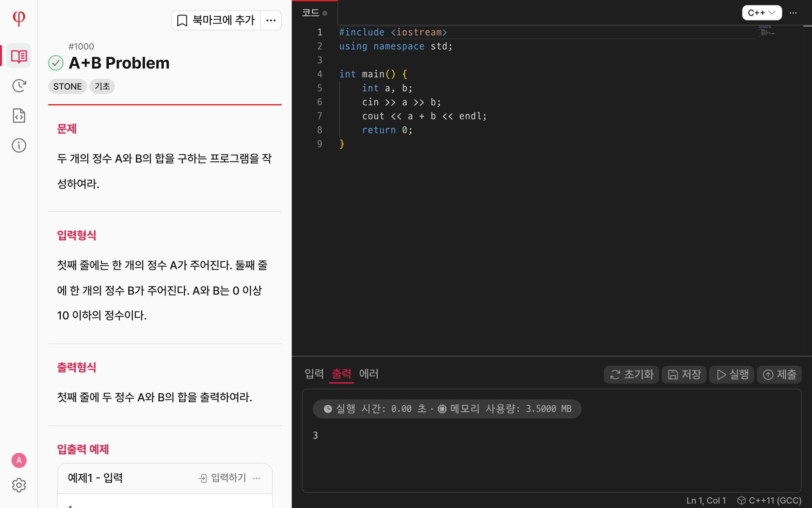Click 입력하기 for 예제1 입력
812x508 pixels.
click(x=222, y=478)
